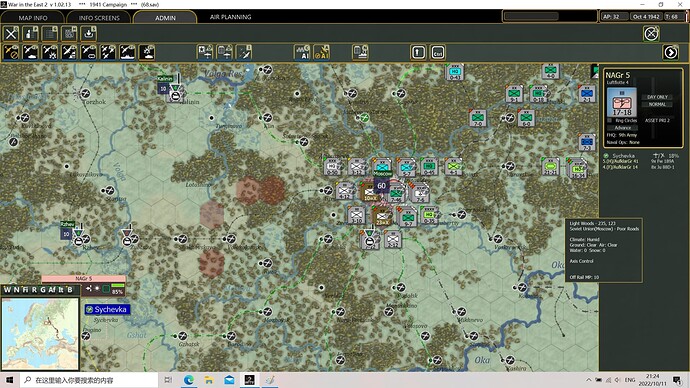Open the INFO SCREENS tab
The image size is (690, 388).
click(x=99, y=18)
